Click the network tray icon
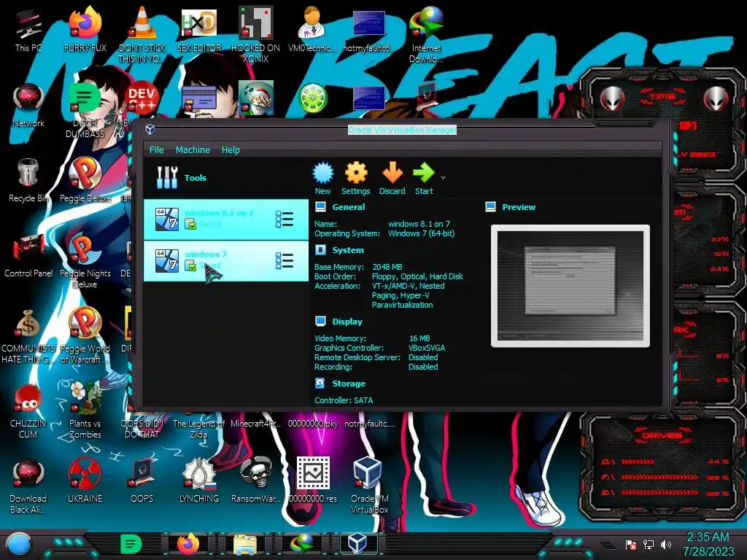Viewport: 747px width, 560px height. 648,544
